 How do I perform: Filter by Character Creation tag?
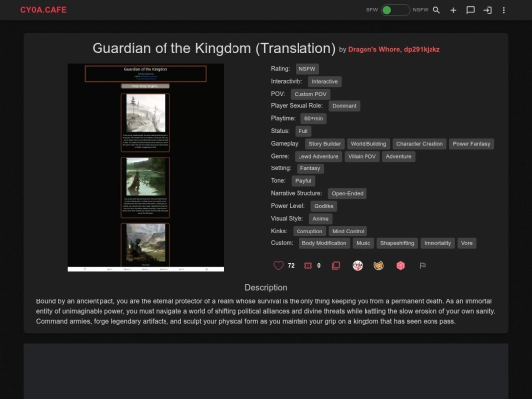tap(420, 144)
